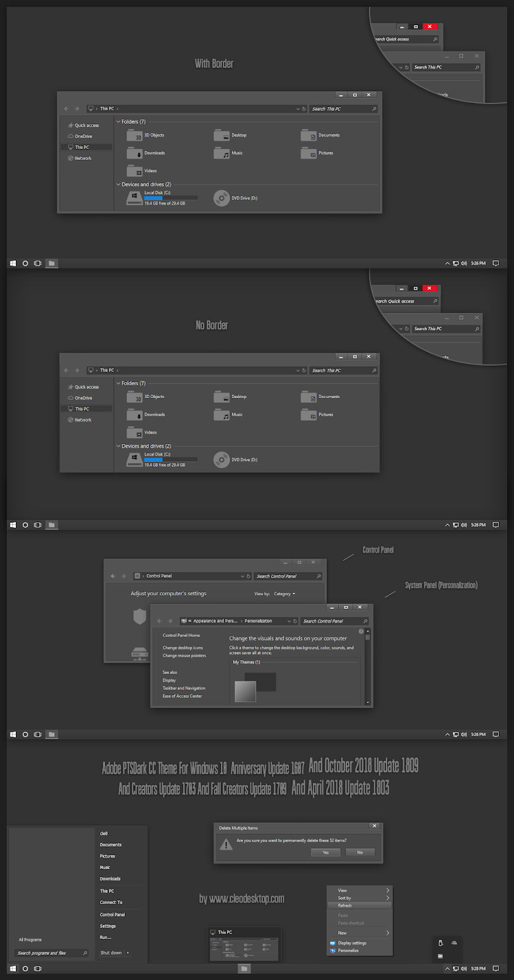514x980 pixels.
Task: Open New submenu in context menu
Action: [x=359, y=933]
